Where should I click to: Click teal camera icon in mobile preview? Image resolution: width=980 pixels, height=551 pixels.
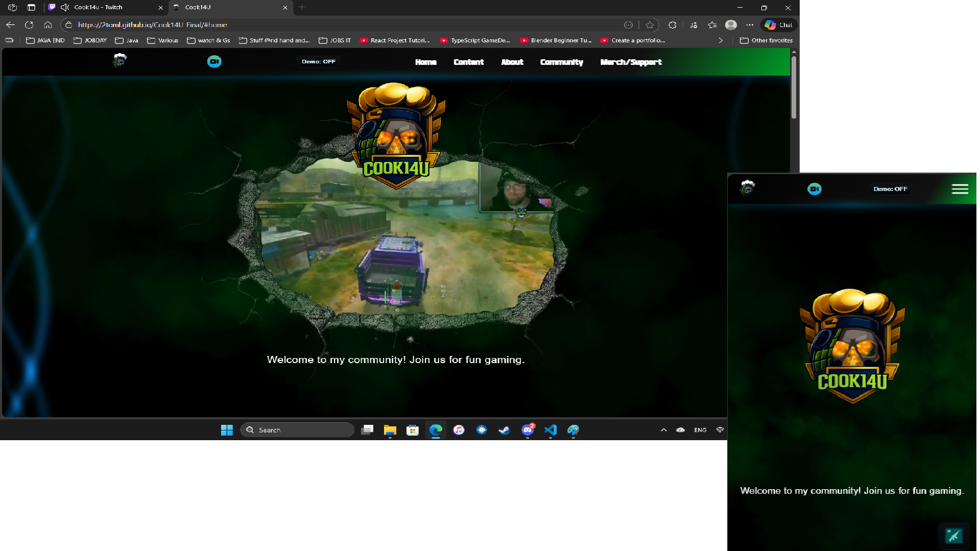pos(814,189)
